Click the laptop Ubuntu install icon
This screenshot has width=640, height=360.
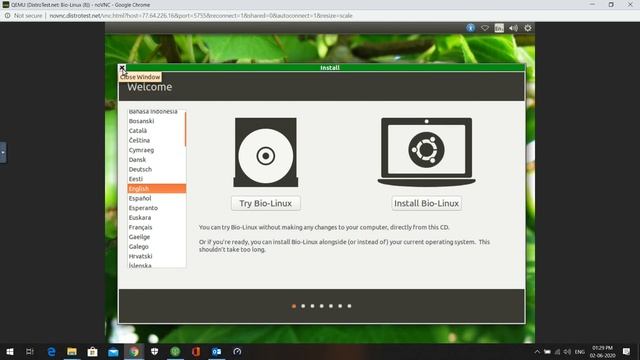427,152
